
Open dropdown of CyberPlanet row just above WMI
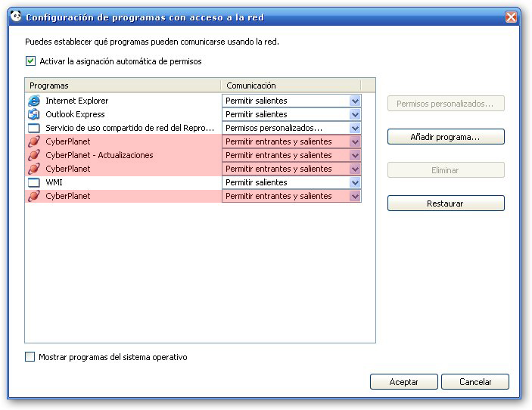(355, 169)
